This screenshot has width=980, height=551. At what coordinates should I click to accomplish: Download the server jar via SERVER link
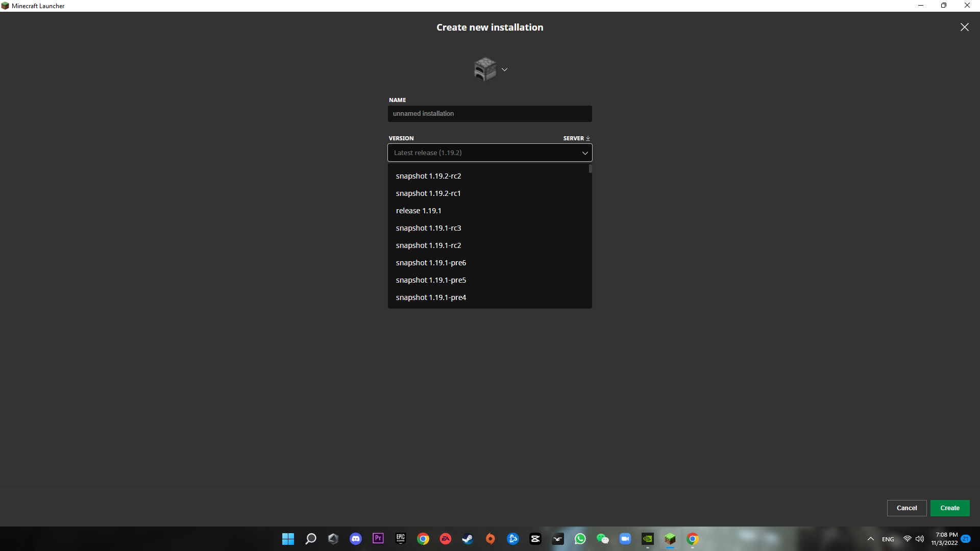point(576,138)
